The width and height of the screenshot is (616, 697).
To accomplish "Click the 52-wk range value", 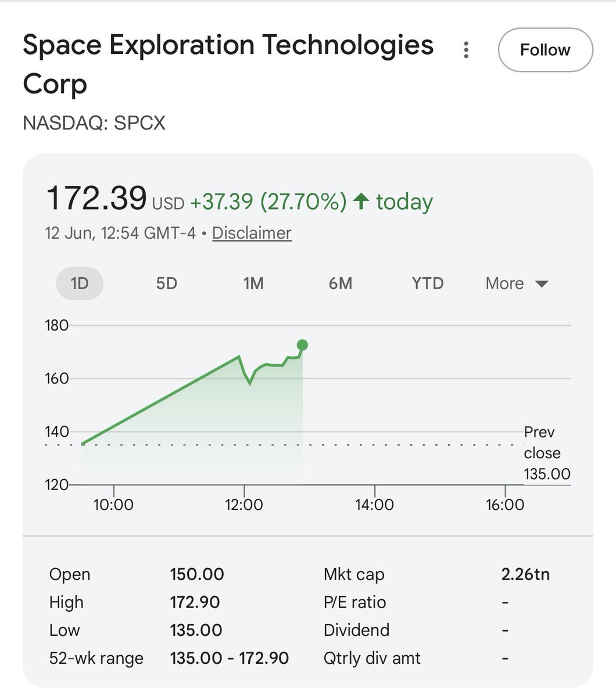I will [230, 658].
